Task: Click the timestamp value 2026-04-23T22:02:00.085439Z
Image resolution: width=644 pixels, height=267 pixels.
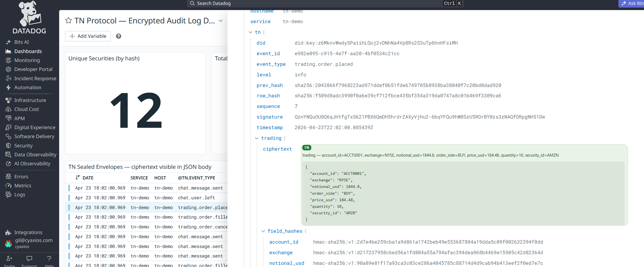Action: click(x=334, y=128)
